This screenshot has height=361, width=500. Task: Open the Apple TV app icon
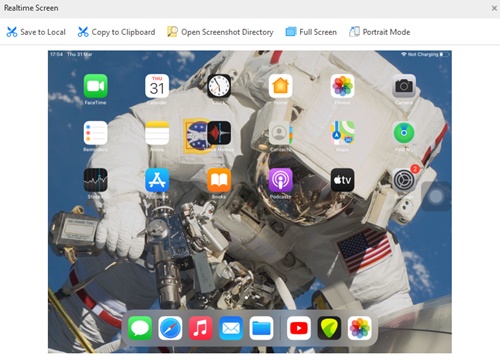coord(342,180)
